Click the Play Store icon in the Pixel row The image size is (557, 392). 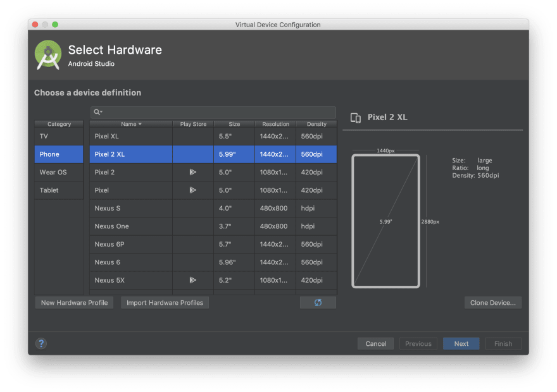tap(192, 190)
